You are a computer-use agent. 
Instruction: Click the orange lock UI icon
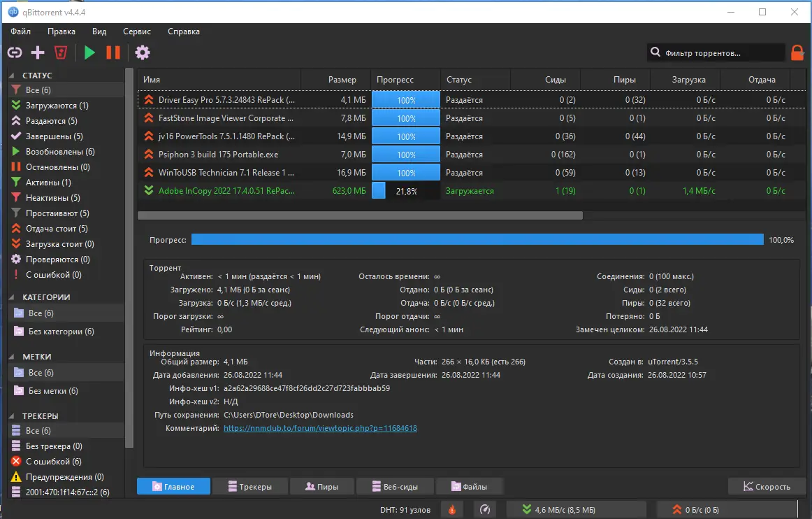pyautogui.click(x=797, y=52)
